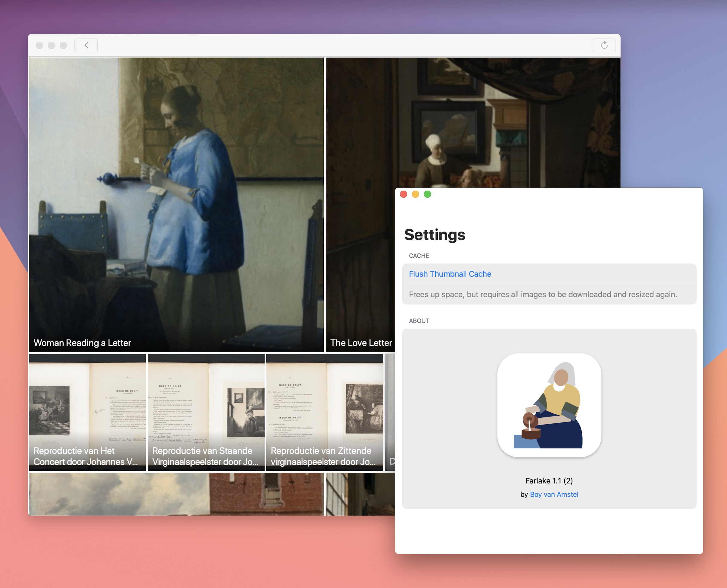This screenshot has height=588, width=727.
Task: Select Reproductie van Zittende virginaalspeelster thumbnail
Action: pyautogui.click(x=325, y=412)
